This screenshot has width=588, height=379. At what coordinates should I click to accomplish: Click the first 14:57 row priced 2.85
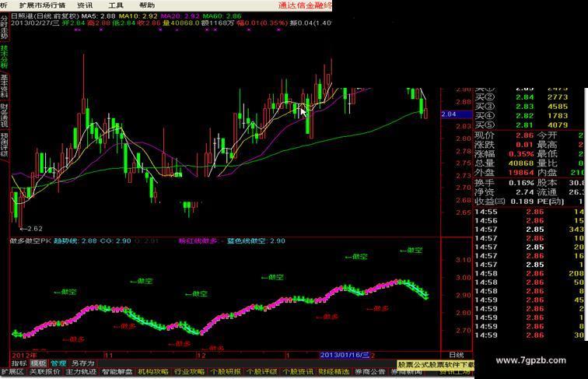coord(530,230)
